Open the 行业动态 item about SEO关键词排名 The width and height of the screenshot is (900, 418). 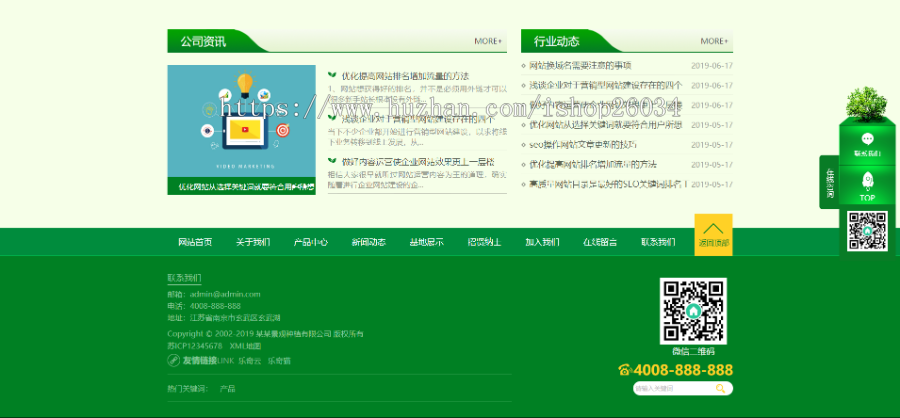(608, 184)
